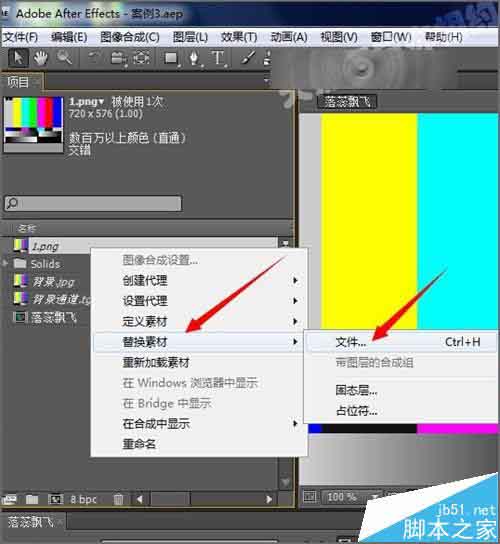Choose 创建代理 in the context menu
The height and width of the screenshot is (544, 500).
click(145, 280)
